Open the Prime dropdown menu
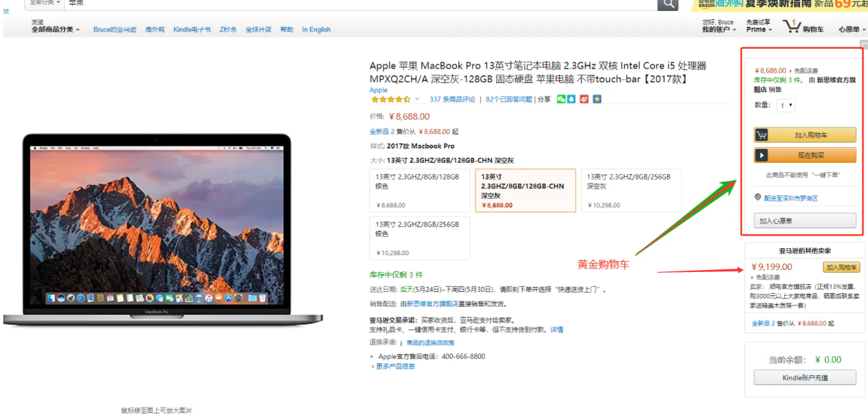 point(759,30)
